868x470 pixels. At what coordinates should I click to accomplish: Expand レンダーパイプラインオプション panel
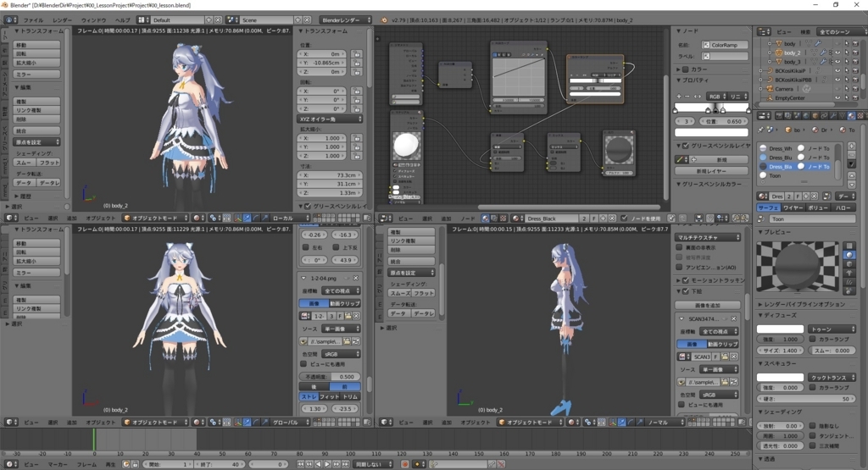click(x=804, y=304)
